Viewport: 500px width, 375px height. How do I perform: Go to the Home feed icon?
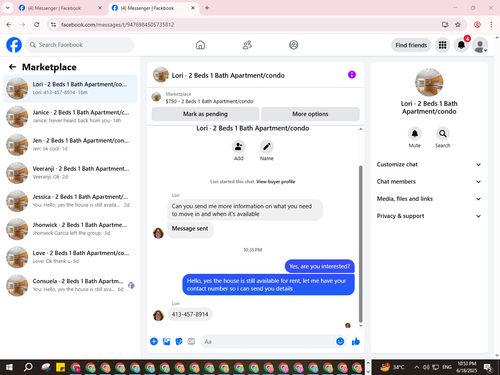pyautogui.click(x=200, y=45)
